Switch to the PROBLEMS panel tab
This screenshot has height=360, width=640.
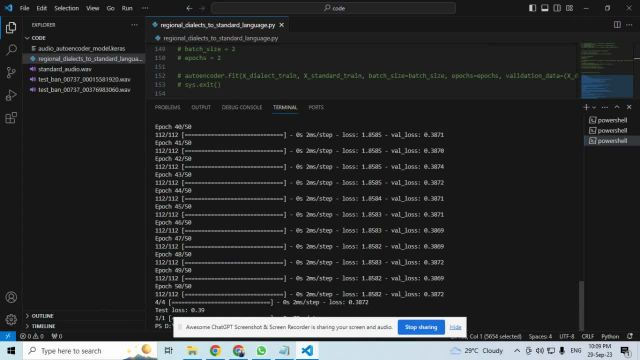coord(167,107)
